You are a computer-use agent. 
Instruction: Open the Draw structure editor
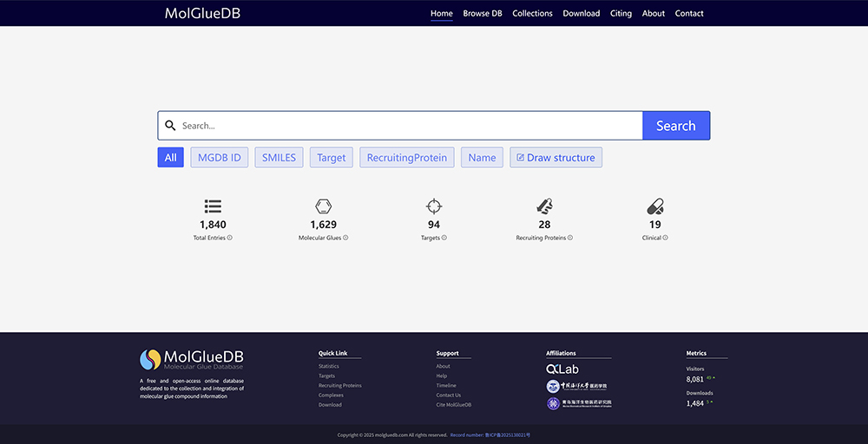(x=556, y=158)
